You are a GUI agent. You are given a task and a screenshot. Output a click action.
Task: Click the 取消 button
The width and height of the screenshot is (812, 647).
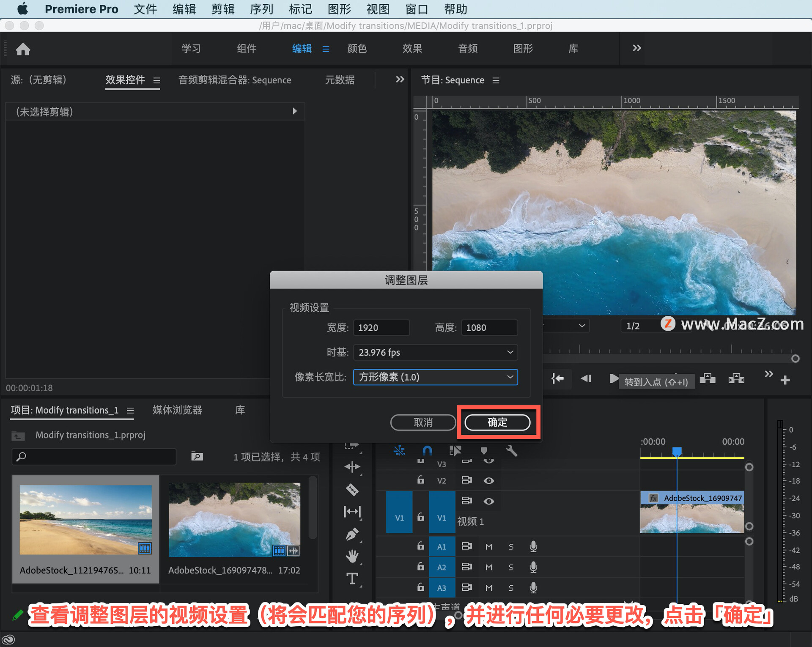(422, 422)
